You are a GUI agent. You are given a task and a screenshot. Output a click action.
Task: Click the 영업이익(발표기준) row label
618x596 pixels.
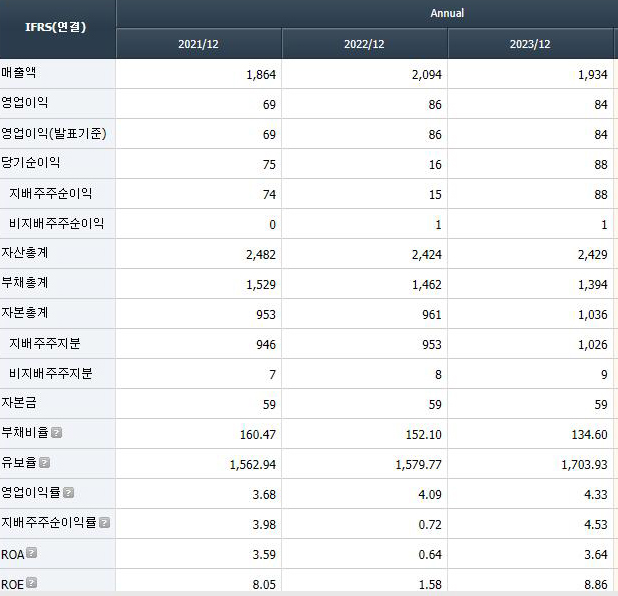54,133
